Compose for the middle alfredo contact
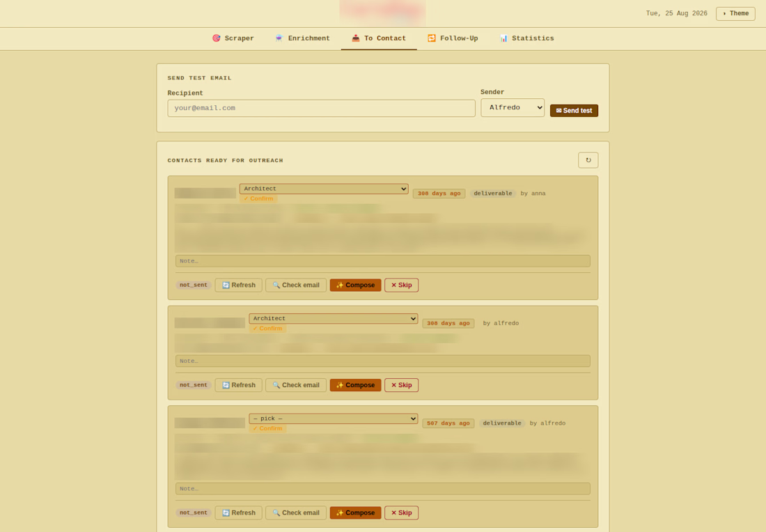Image resolution: width=766 pixels, height=532 pixels. point(355,385)
